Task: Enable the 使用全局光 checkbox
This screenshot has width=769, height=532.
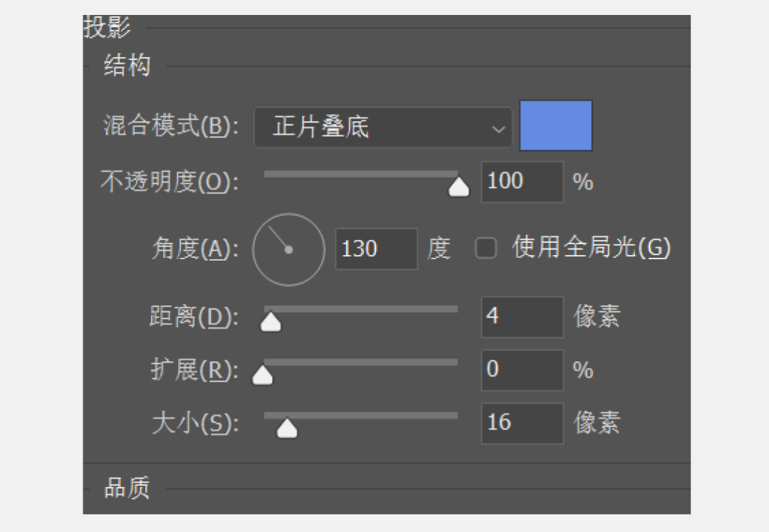Action: point(486,249)
